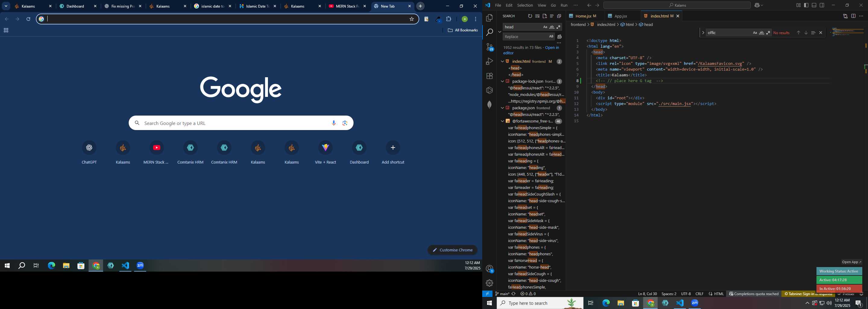Open the Run menu
This screenshot has height=309, width=868.
point(564,5)
